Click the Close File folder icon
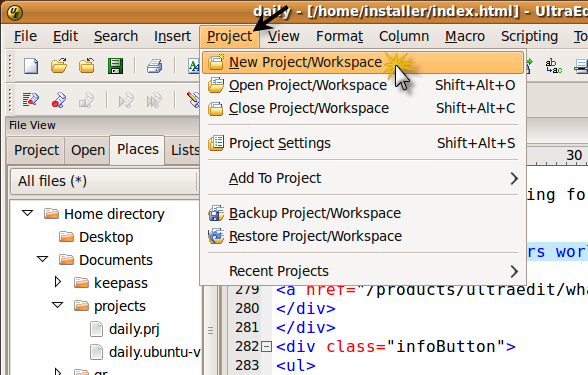Screen dimensions: 588x375 pyautogui.click(x=87, y=66)
